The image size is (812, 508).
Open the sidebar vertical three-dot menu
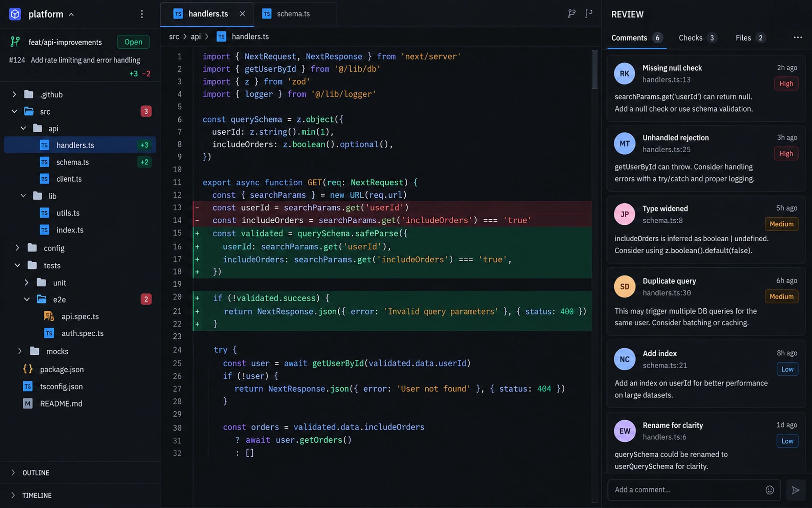click(x=142, y=14)
